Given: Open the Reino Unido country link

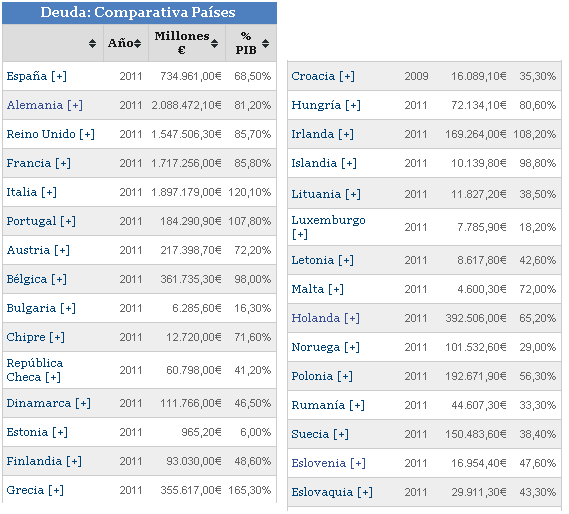Looking at the screenshot, I should [41, 134].
